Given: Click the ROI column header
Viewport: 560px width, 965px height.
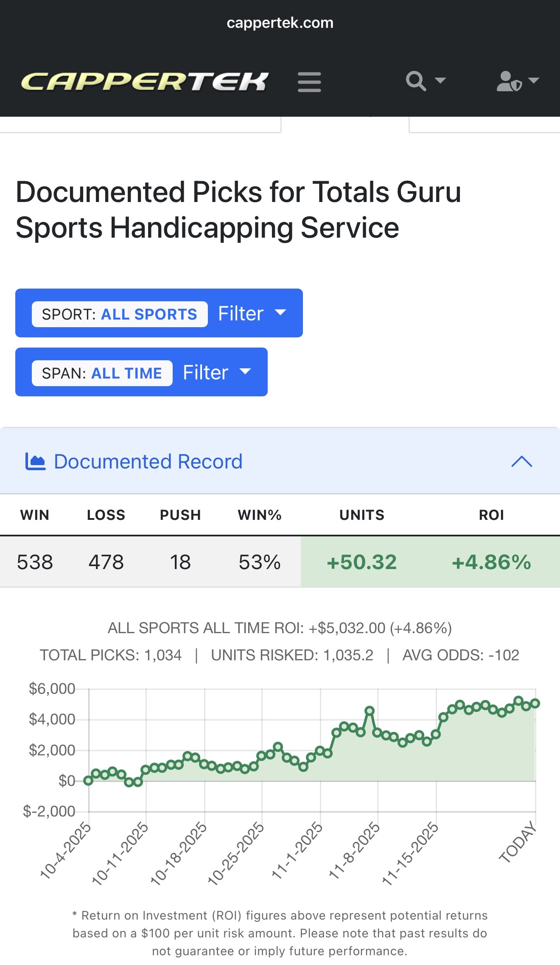Looking at the screenshot, I should coord(491,515).
